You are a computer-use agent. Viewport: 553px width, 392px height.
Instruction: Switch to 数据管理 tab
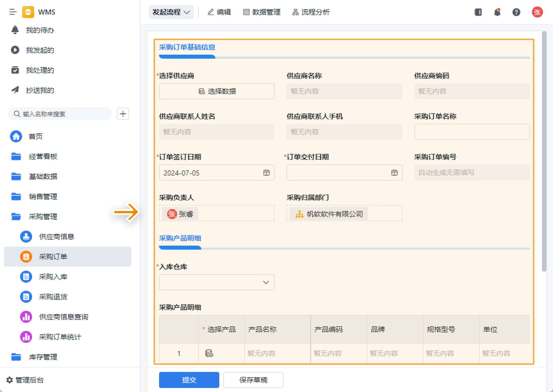pyautogui.click(x=262, y=12)
